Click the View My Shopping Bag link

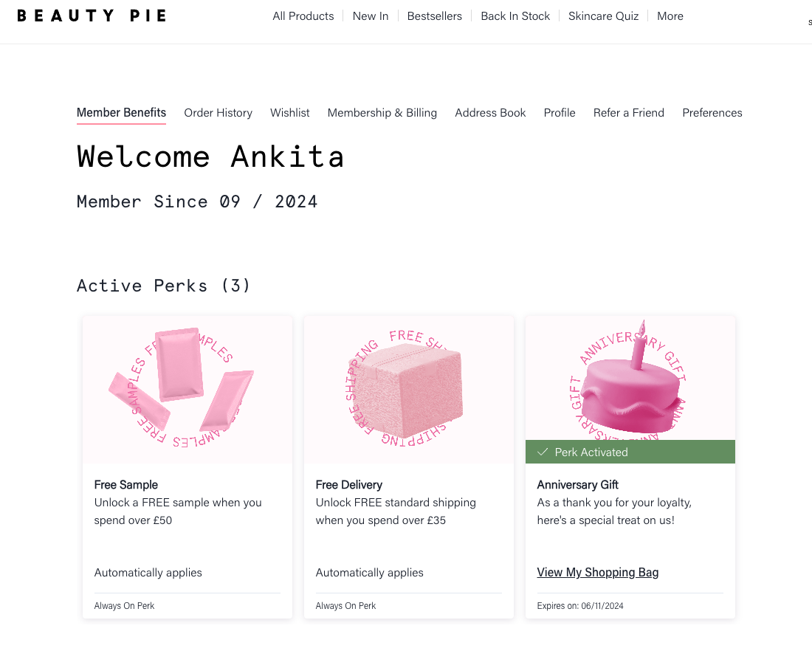tap(598, 572)
